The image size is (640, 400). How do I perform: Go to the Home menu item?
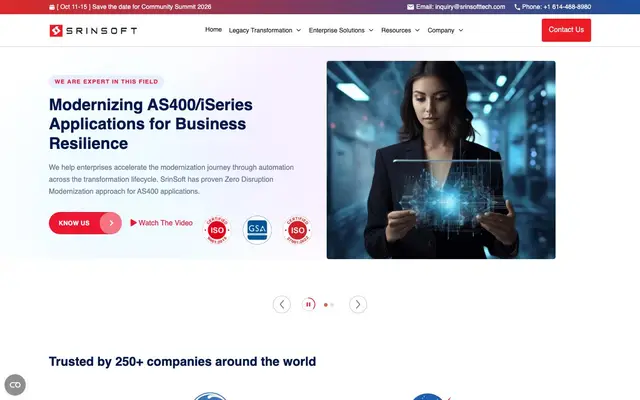click(x=213, y=30)
